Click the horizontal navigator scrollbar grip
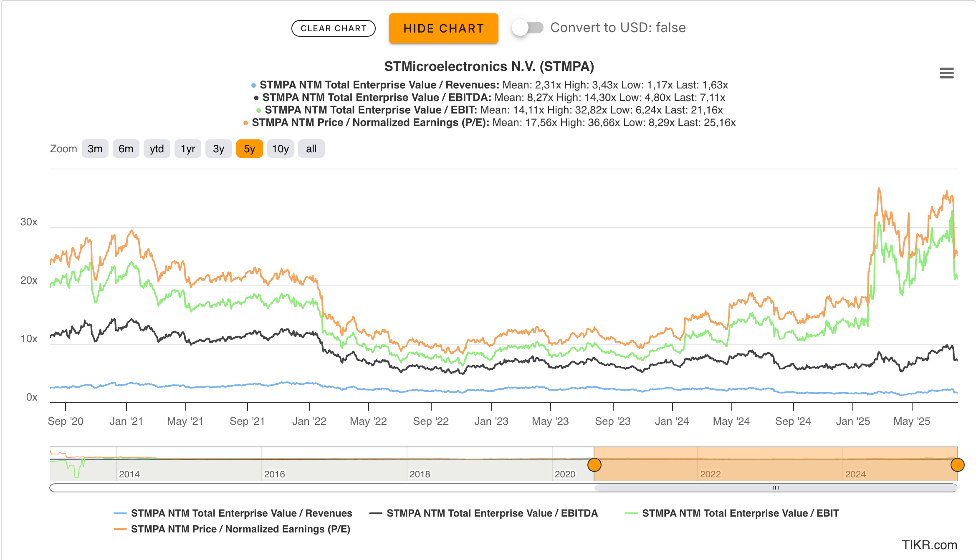The image size is (976, 560). point(775,488)
